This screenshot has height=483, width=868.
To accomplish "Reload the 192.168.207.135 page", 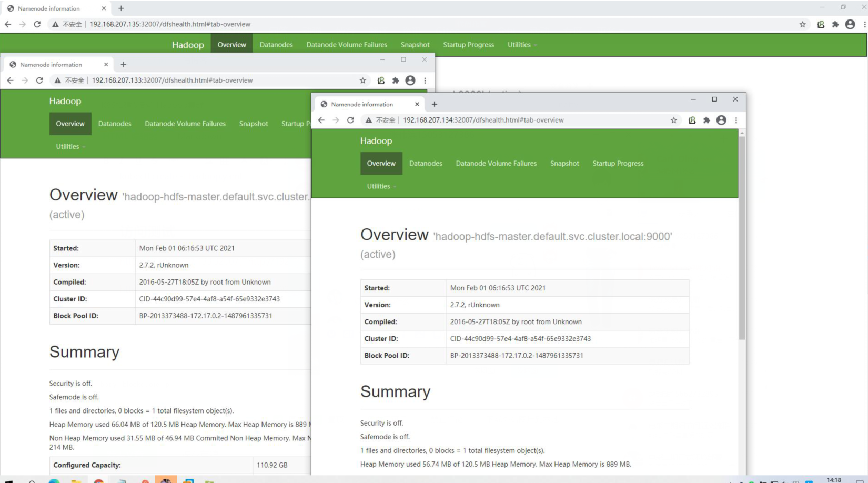I will [x=37, y=24].
